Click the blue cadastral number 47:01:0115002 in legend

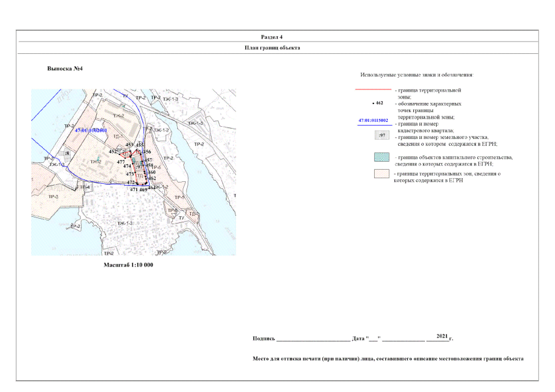point(374,121)
